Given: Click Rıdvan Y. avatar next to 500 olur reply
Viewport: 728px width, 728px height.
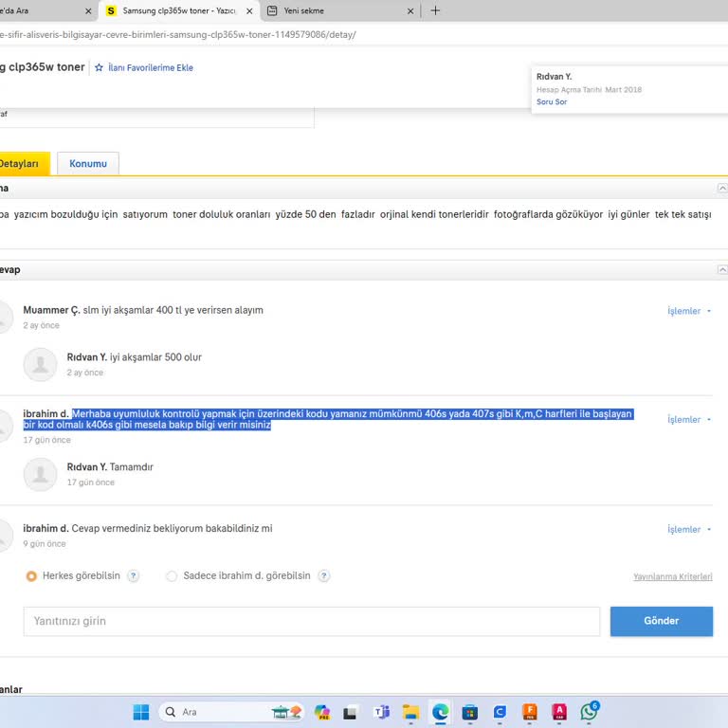Looking at the screenshot, I should [41, 364].
